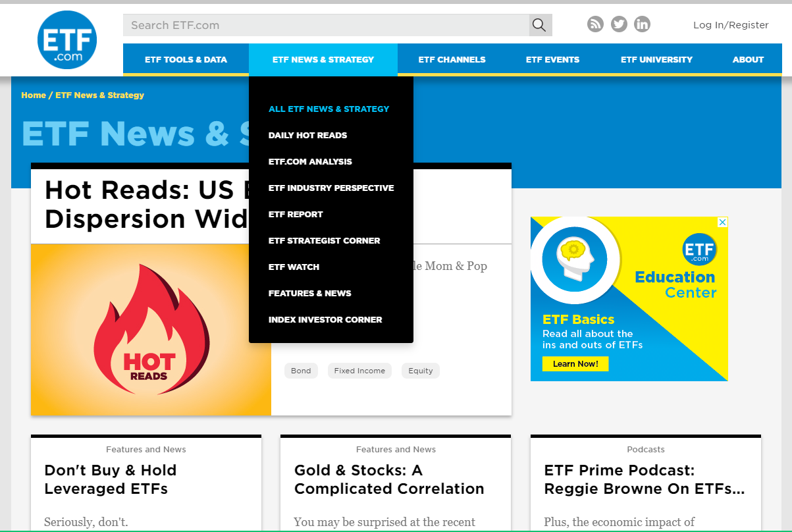Click Features and News label above Leveraged ETFs
Screen dimensions: 792x532
(146, 449)
